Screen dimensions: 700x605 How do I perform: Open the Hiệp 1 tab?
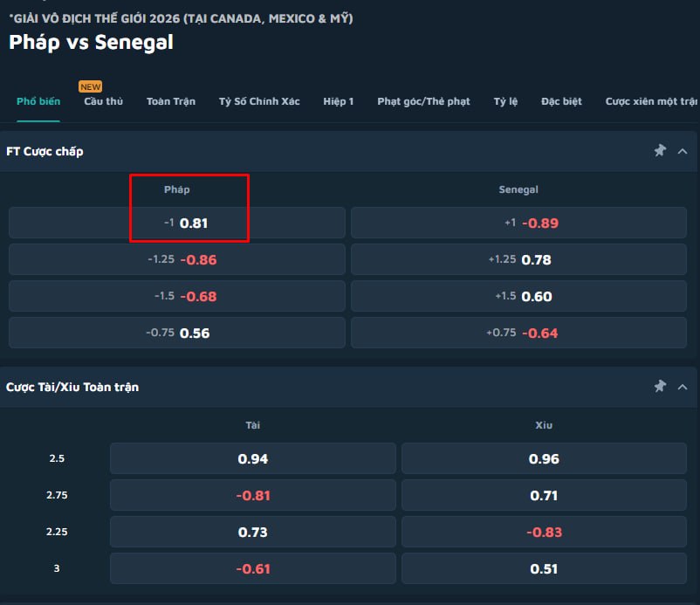tap(339, 101)
